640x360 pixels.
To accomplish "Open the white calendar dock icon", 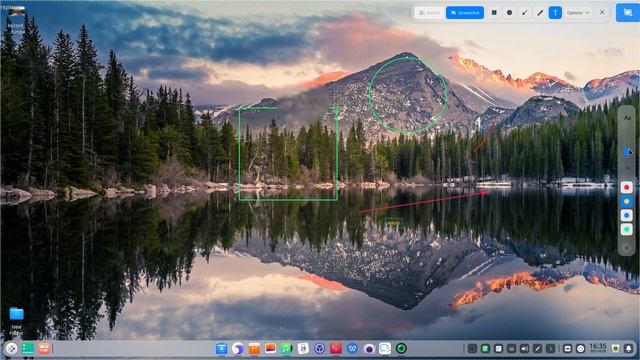I will [x=303, y=349].
